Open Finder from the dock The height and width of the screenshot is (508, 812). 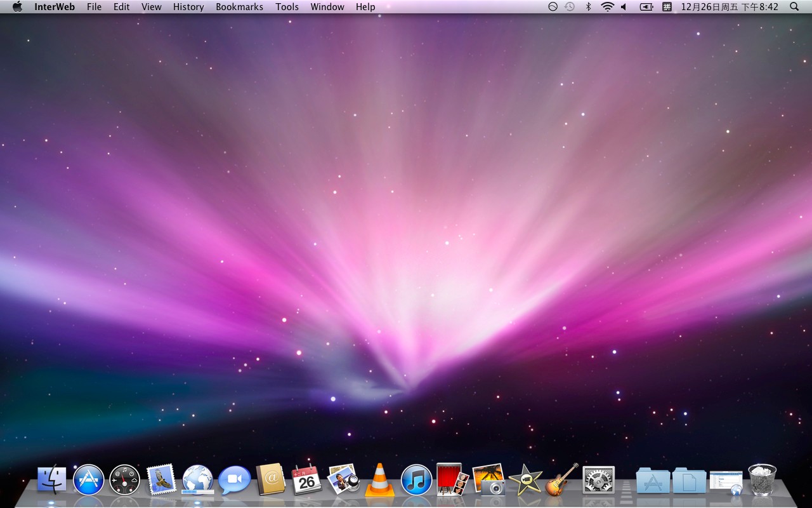coord(52,480)
